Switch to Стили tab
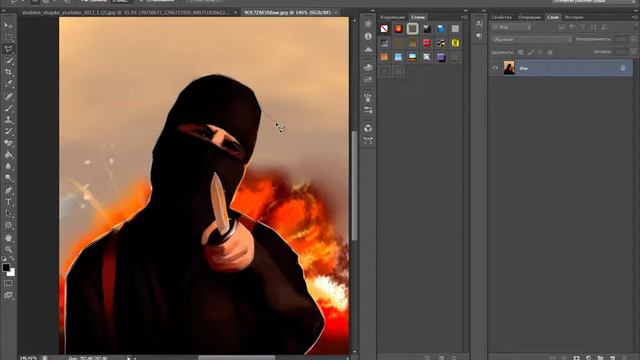Viewport: 640px width, 360px height. (x=418, y=17)
